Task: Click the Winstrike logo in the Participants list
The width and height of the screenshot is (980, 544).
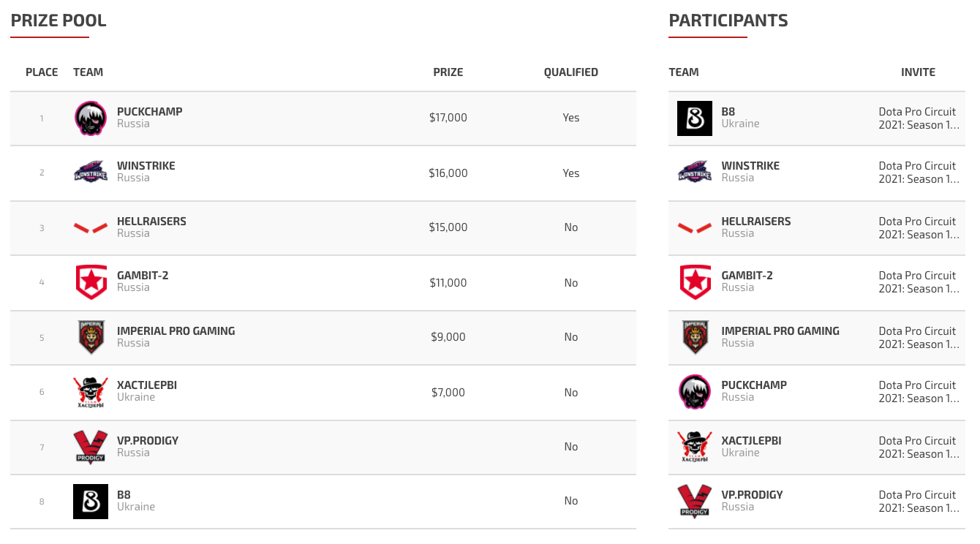Action: pyautogui.click(x=695, y=173)
